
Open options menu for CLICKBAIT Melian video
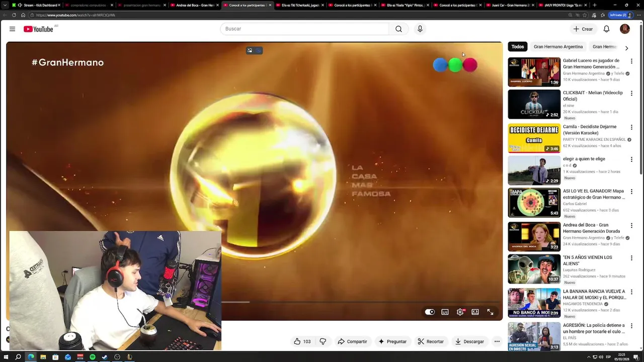tap(631, 94)
